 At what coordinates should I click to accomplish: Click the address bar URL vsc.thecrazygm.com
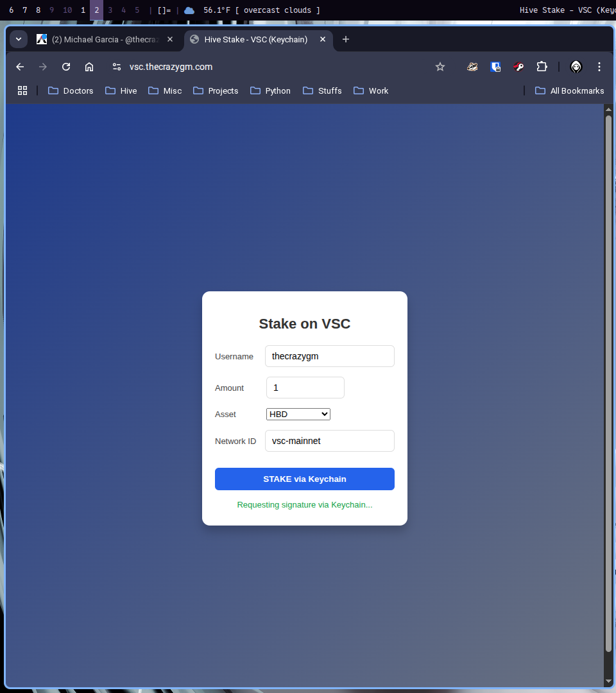point(171,67)
